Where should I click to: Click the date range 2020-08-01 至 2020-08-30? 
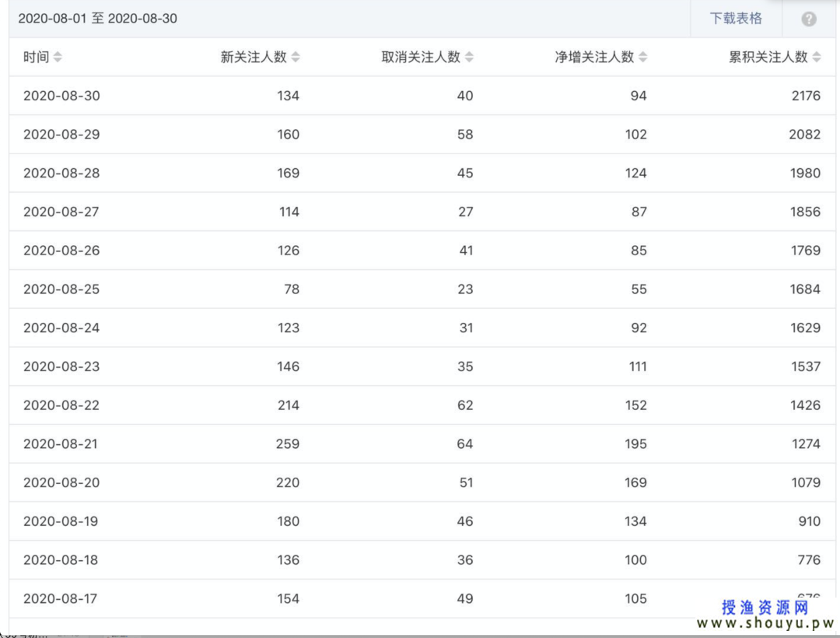click(x=98, y=19)
